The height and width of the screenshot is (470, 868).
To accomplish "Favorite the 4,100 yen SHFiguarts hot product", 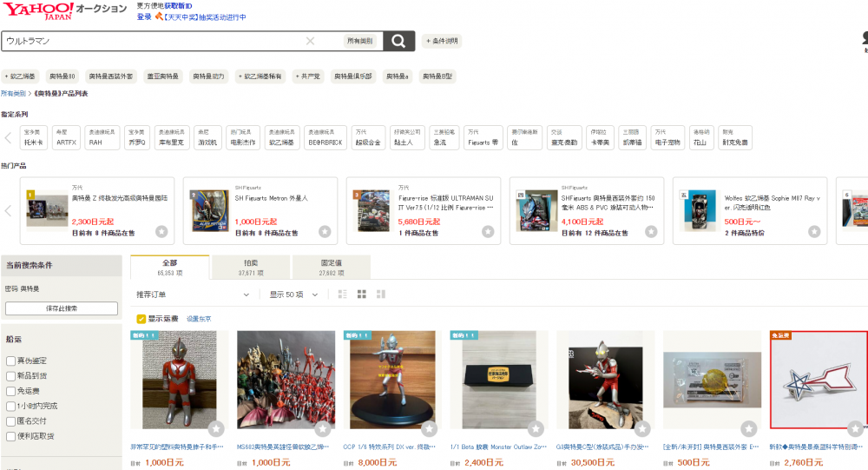I will click(651, 232).
